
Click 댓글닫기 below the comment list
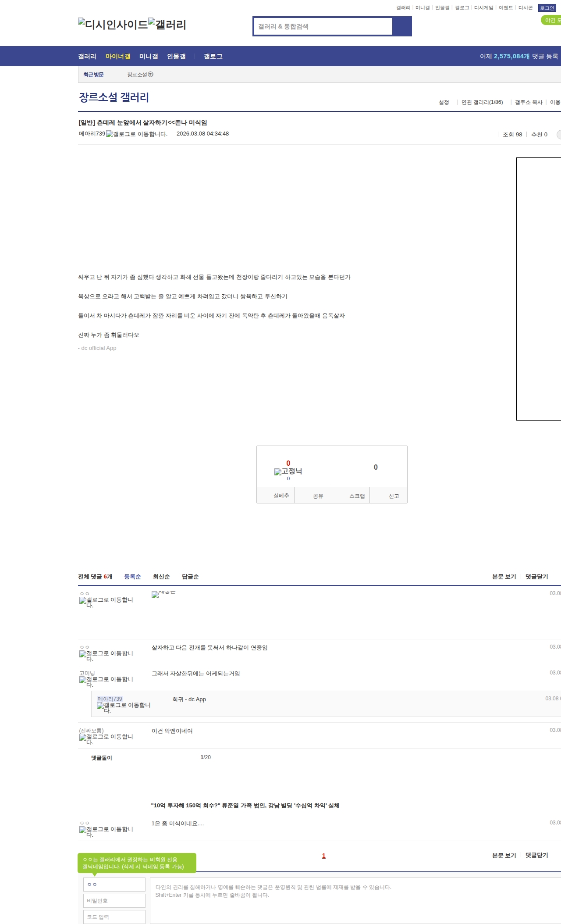[x=537, y=855]
